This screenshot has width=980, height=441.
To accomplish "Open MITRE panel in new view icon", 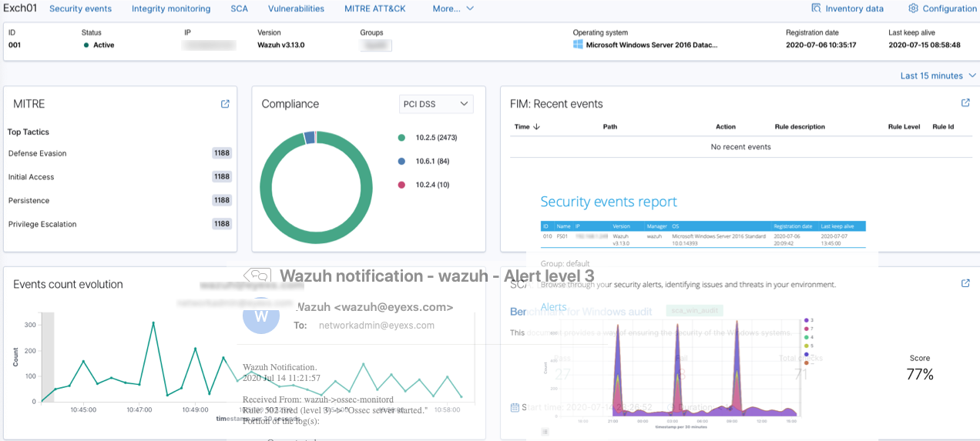I will pyautogui.click(x=225, y=104).
